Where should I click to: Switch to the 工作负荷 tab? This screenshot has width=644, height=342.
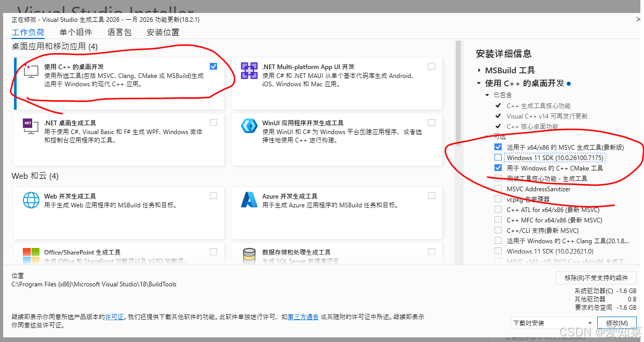[28, 32]
